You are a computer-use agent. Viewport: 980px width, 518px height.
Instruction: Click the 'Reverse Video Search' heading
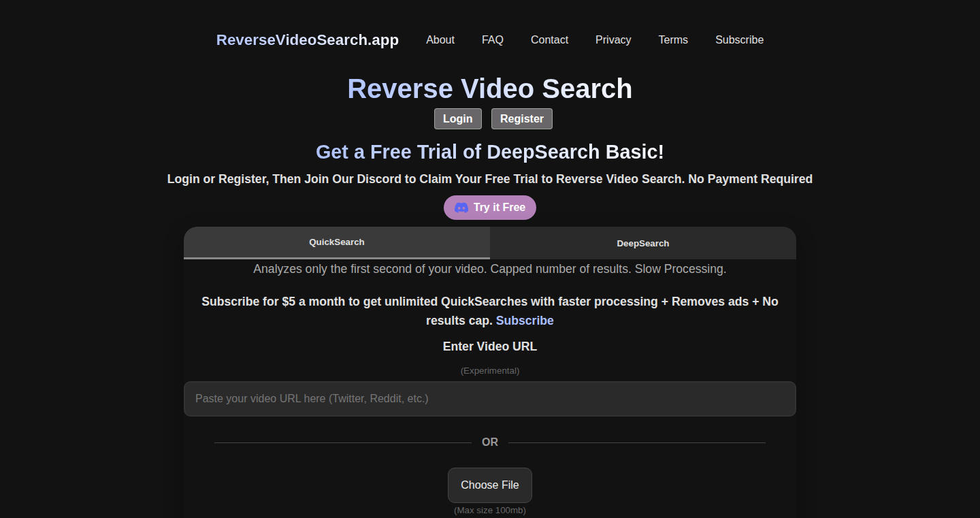point(490,89)
